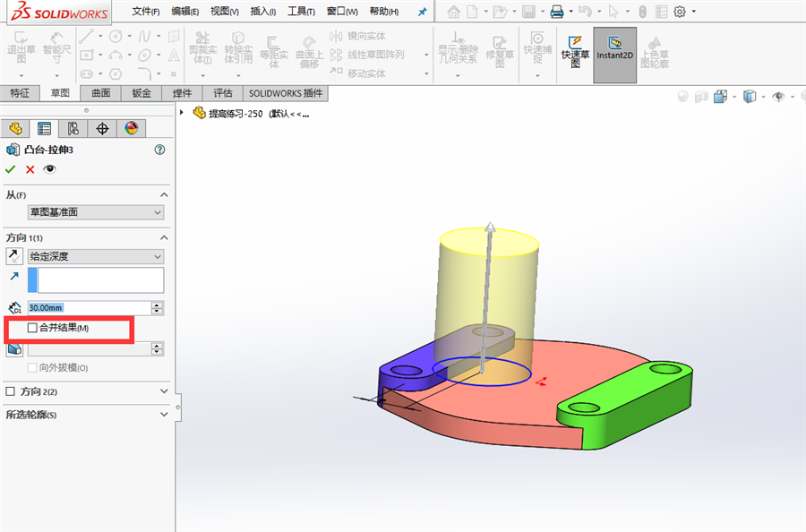806x532 pixels.
Task: Enable the 方向 2(2) checkbox
Action: [x=10, y=391]
